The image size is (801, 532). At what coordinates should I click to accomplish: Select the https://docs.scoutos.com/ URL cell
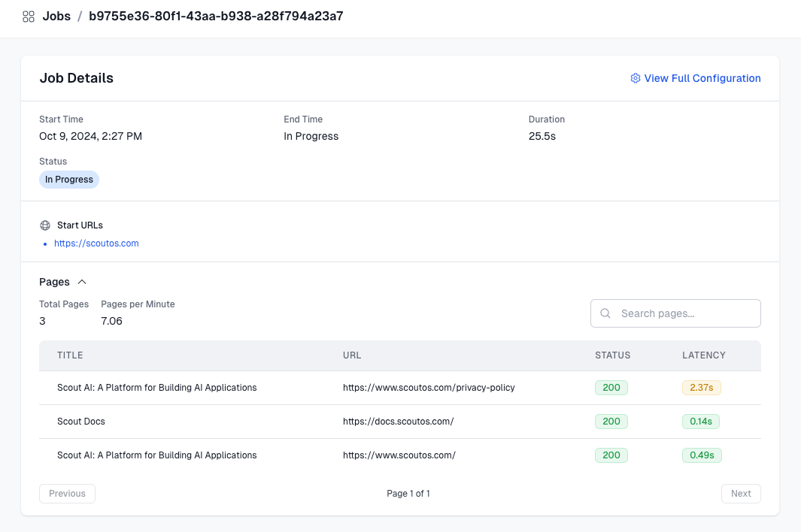[399, 422]
